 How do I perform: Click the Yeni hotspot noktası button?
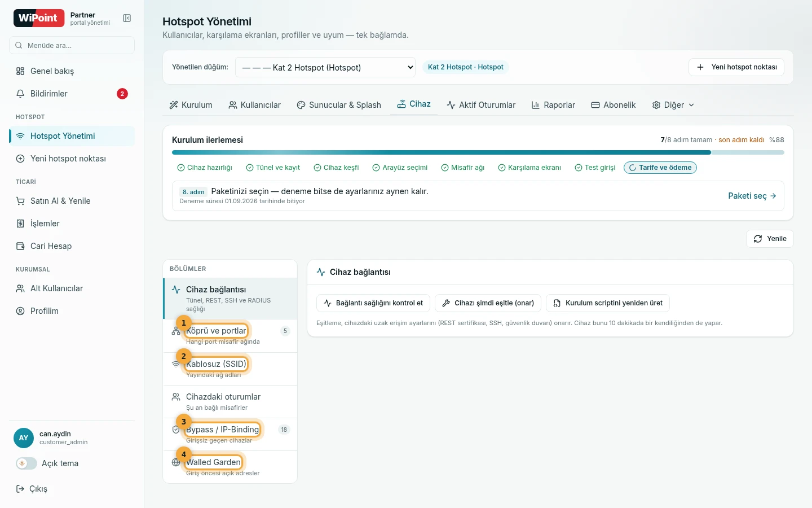(736, 67)
